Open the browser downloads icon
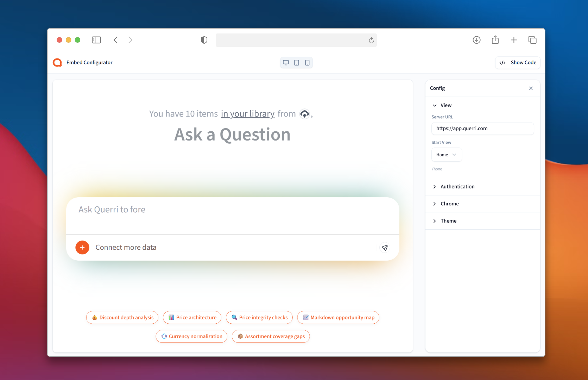This screenshot has height=380, width=588. point(476,40)
